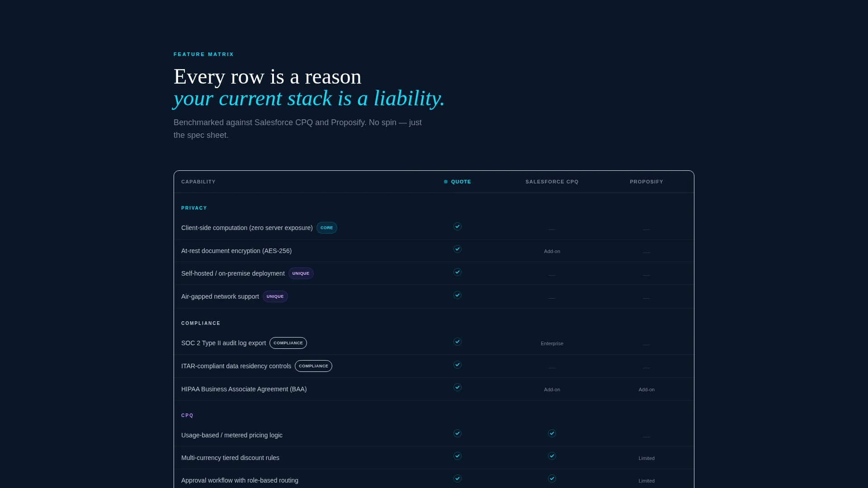
Task: Click Proposify 'Limited' cell for Multi-currency row
Action: point(646,458)
